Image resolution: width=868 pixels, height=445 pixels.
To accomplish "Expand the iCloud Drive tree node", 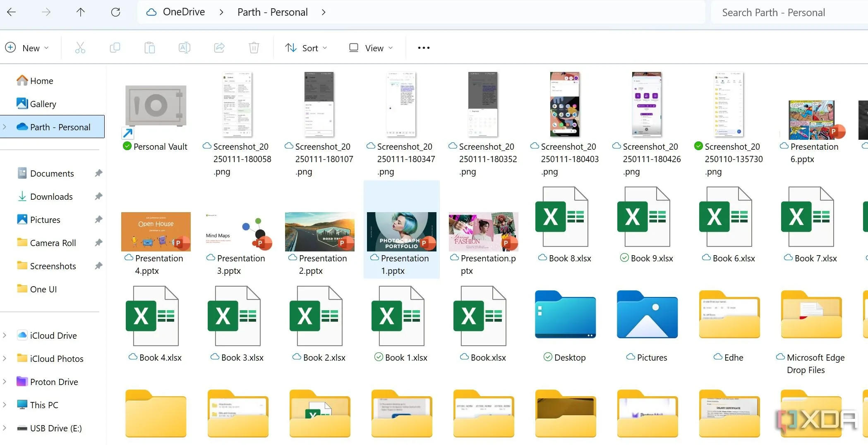I will click(x=5, y=335).
